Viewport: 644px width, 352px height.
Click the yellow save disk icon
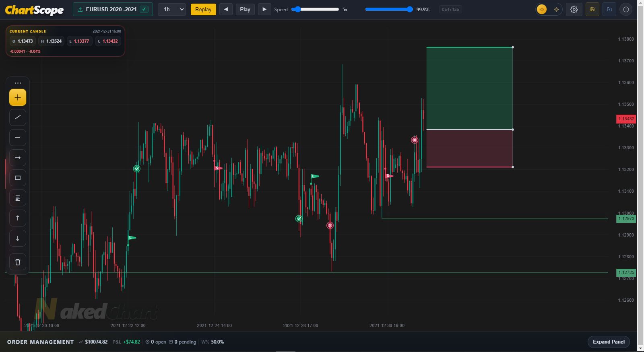tap(592, 9)
